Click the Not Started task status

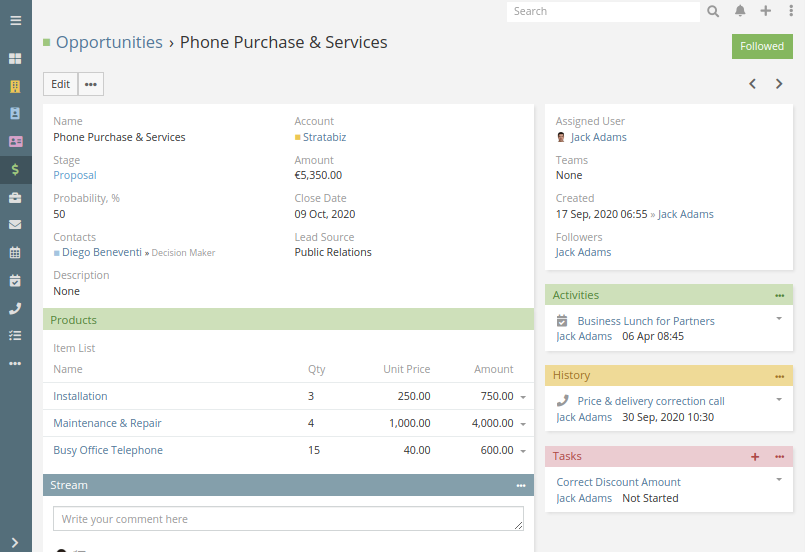coord(650,498)
